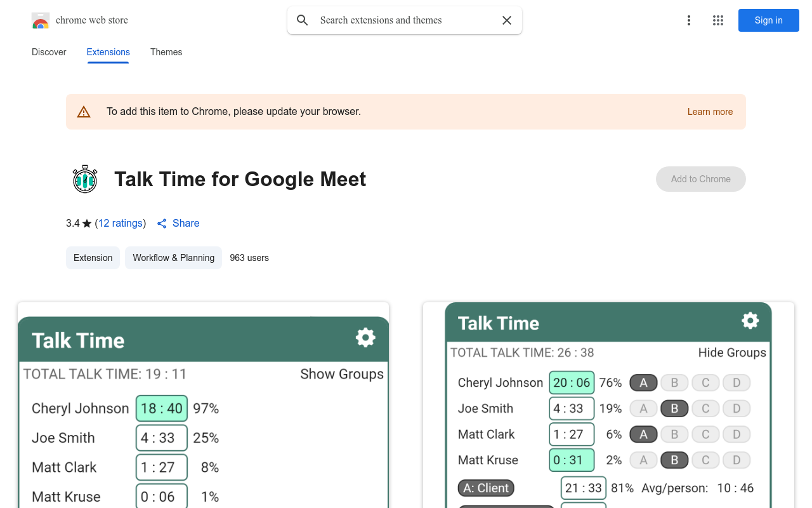Toggle group A for Matt Kruse
This screenshot has height=508, width=812.
point(643,460)
